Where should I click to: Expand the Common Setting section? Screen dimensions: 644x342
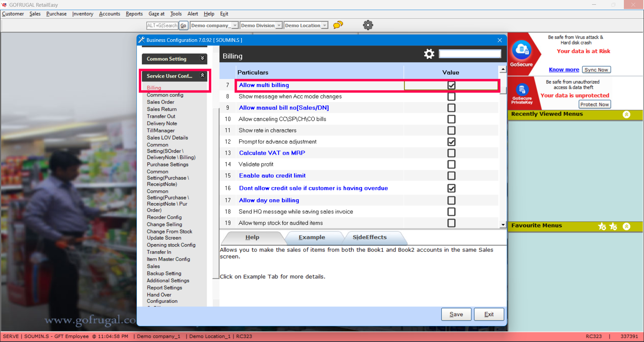coord(202,58)
